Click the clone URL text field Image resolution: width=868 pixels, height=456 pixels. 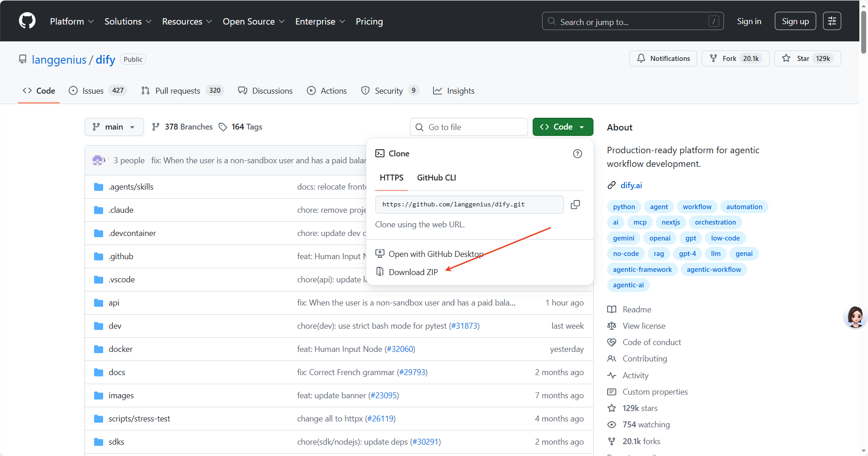coord(469,205)
